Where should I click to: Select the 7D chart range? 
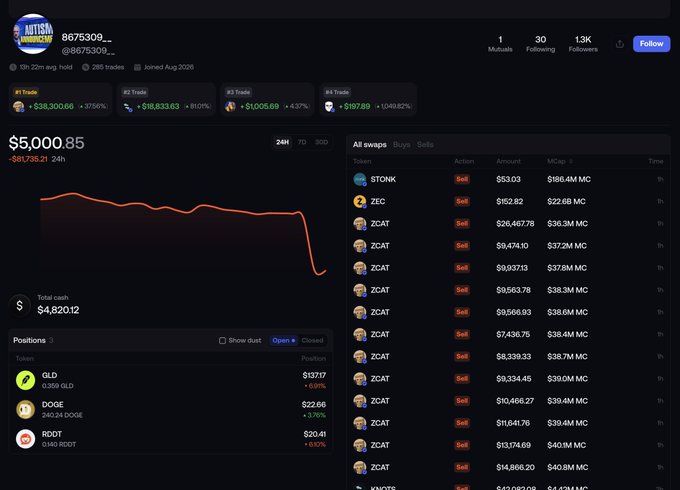point(302,142)
